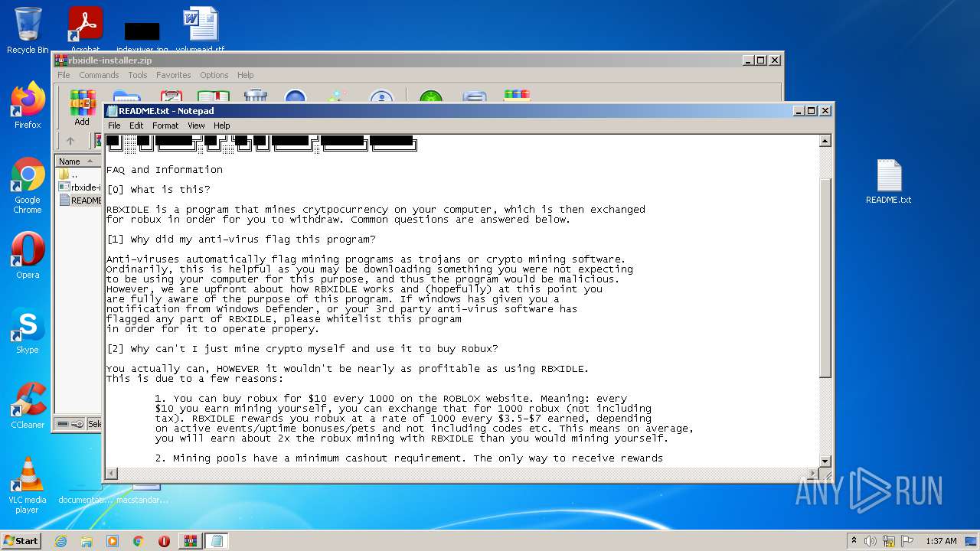Open Notepad Help menu
This screenshot has height=551, width=980.
click(222, 126)
